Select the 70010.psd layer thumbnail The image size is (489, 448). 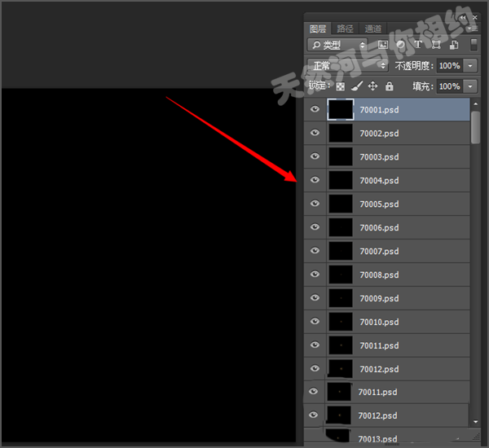pyautogui.click(x=341, y=322)
